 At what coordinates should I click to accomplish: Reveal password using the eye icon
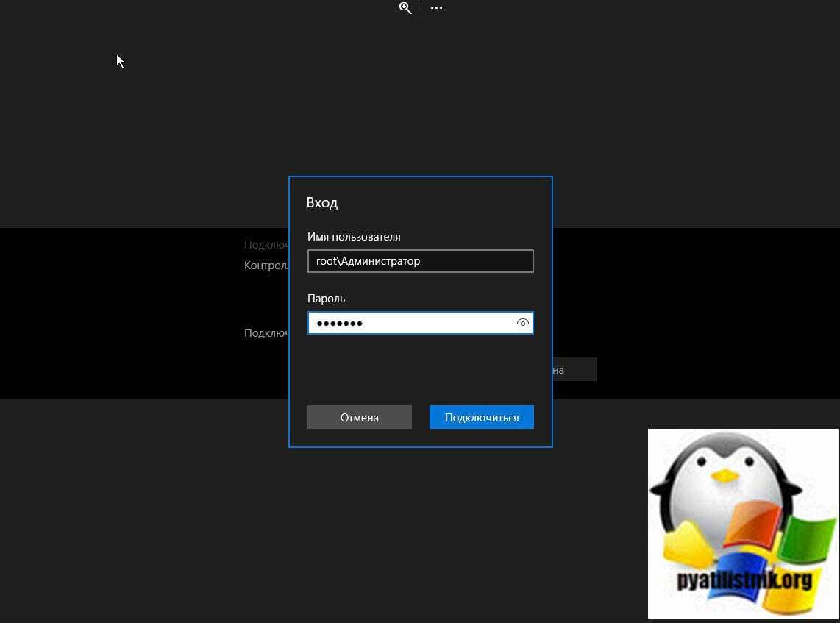click(523, 323)
